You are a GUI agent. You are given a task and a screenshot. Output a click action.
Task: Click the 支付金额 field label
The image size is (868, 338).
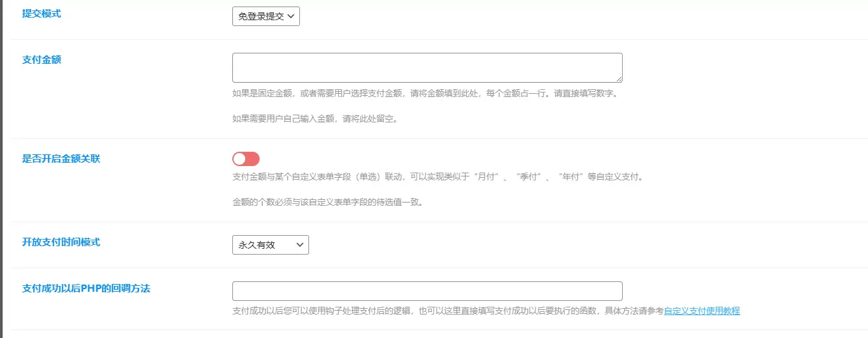click(42, 59)
